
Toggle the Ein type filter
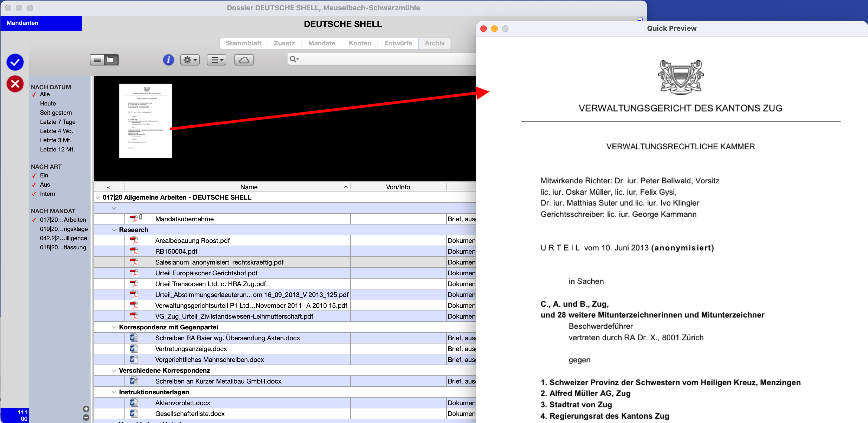(x=44, y=175)
